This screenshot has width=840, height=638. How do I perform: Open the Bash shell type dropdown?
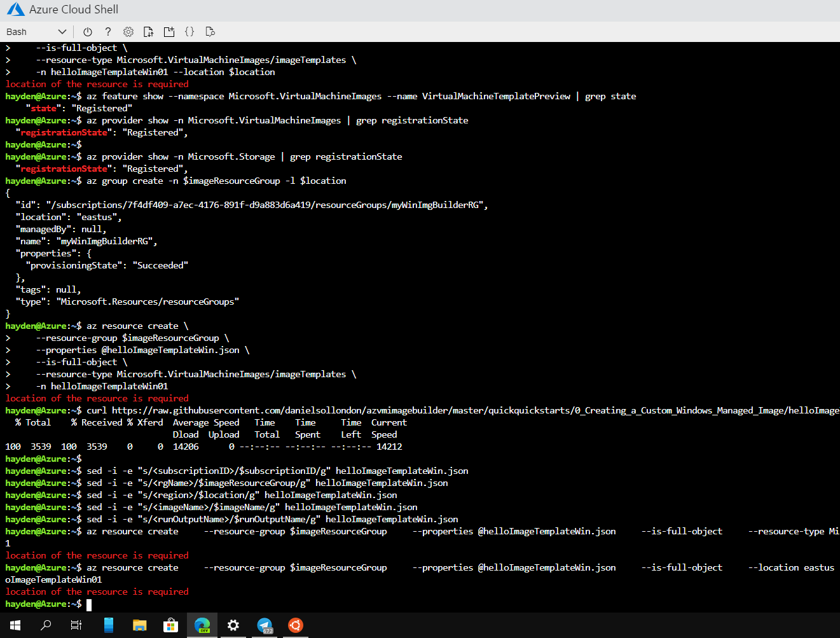36,32
